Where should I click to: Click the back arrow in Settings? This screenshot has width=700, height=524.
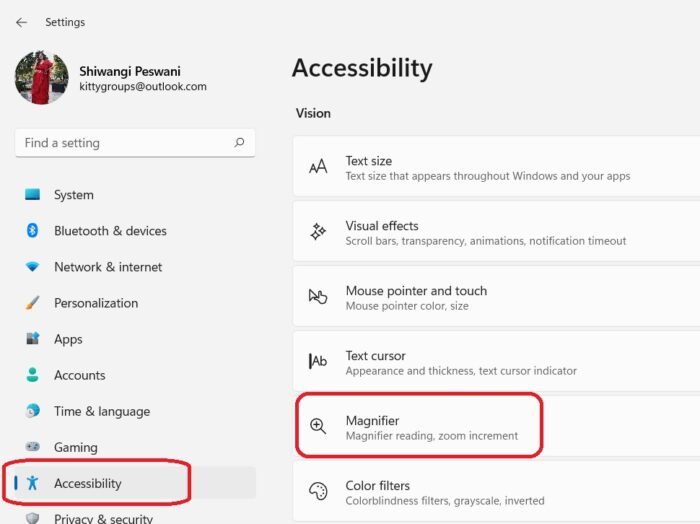point(21,22)
